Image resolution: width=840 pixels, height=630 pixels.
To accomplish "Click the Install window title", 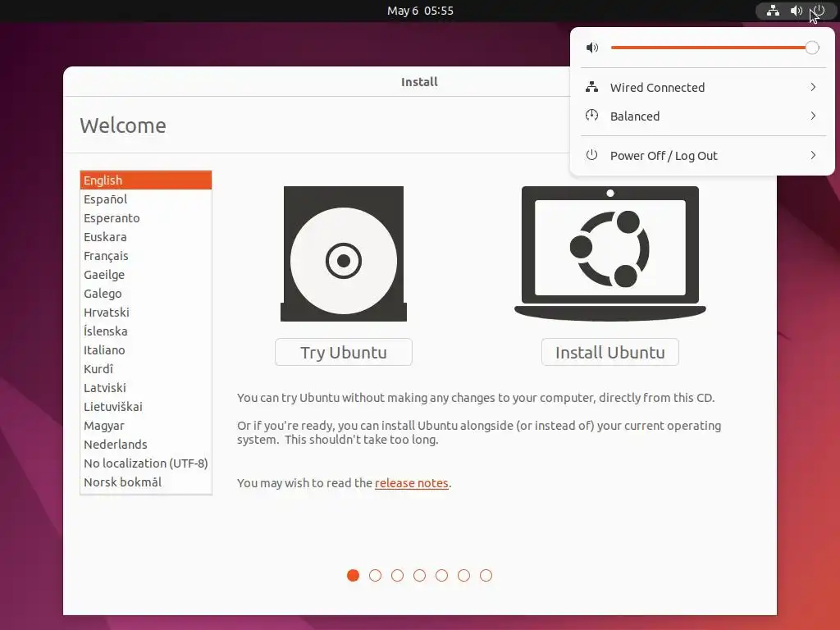I will tap(419, 82).
